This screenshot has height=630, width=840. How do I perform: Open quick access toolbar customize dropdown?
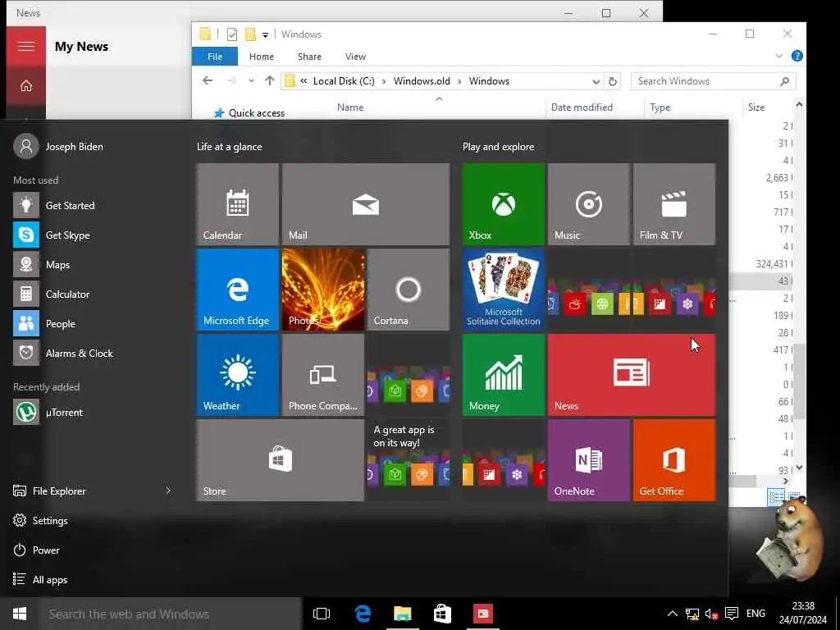tap(265, 34)
